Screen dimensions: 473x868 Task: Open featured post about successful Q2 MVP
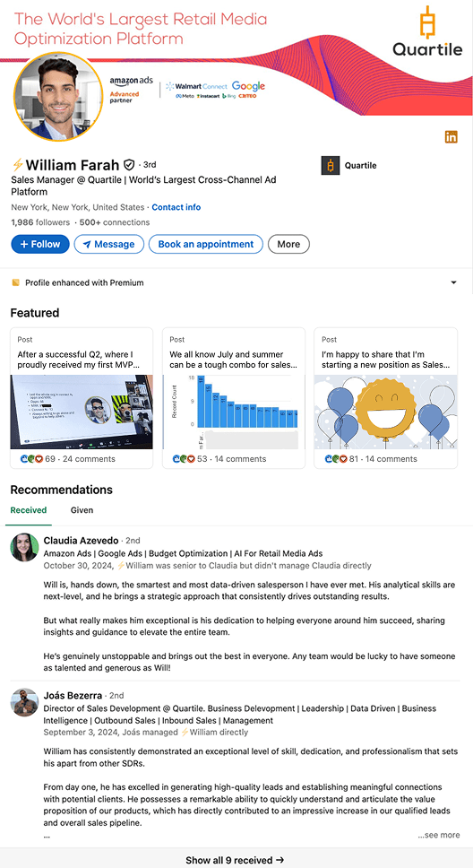[x=82, y=398]
